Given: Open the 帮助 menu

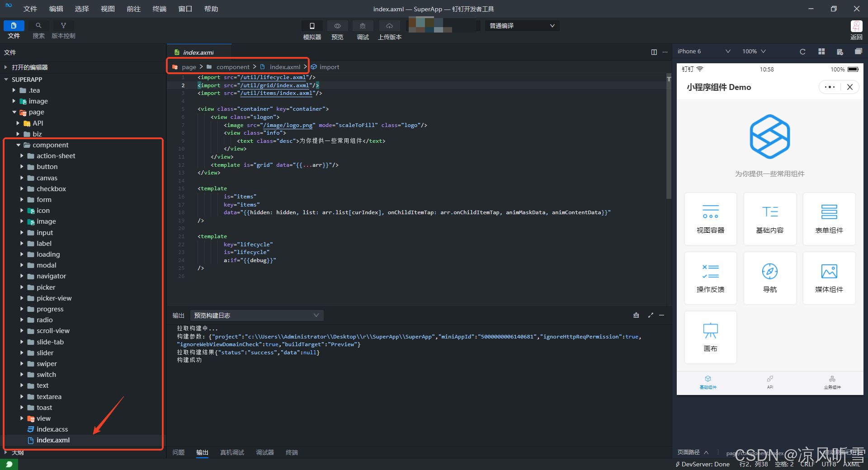Looking at the screenshot, I should 211,9.
